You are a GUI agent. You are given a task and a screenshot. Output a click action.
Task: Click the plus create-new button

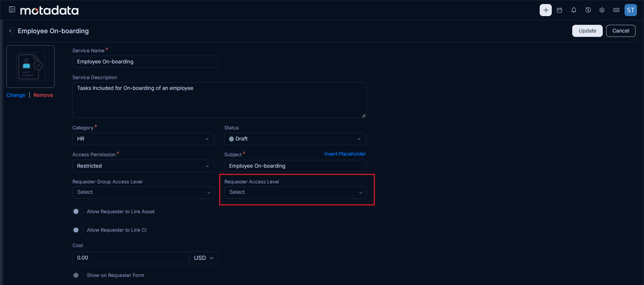coord(546,10)
